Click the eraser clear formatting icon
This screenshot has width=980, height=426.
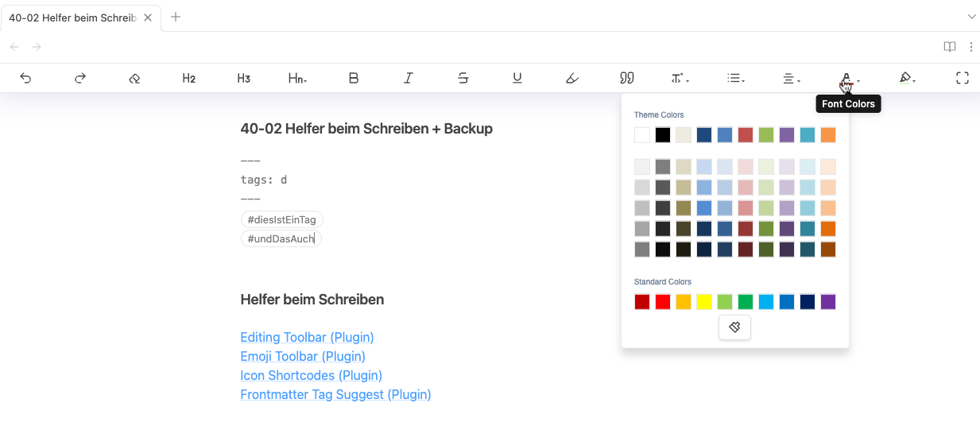[x=134, y=78]
